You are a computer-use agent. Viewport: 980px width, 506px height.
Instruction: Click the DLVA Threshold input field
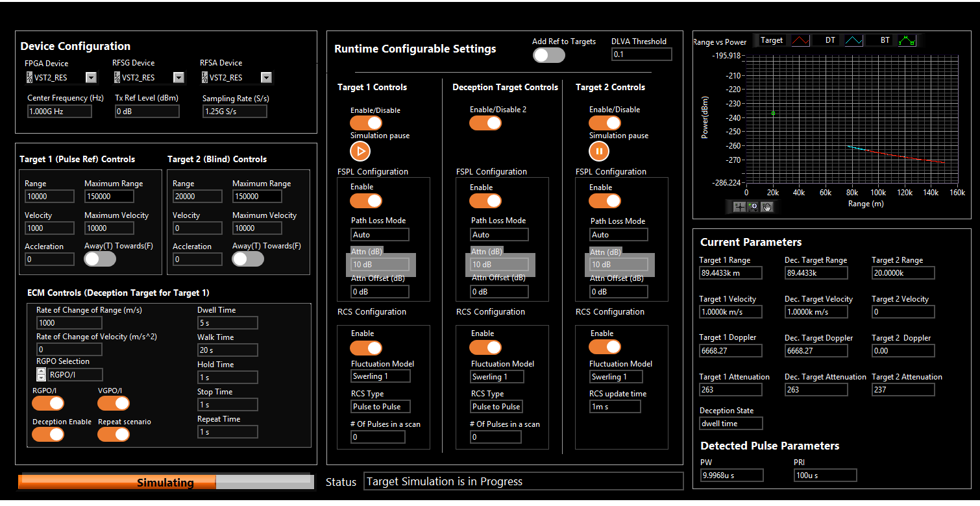(641, 54)
